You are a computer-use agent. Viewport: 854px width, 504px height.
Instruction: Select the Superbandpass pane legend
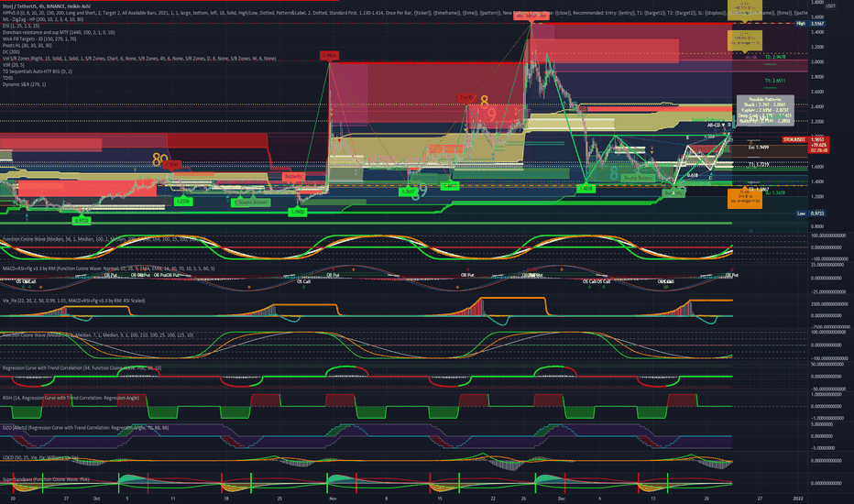click(46, 479)
